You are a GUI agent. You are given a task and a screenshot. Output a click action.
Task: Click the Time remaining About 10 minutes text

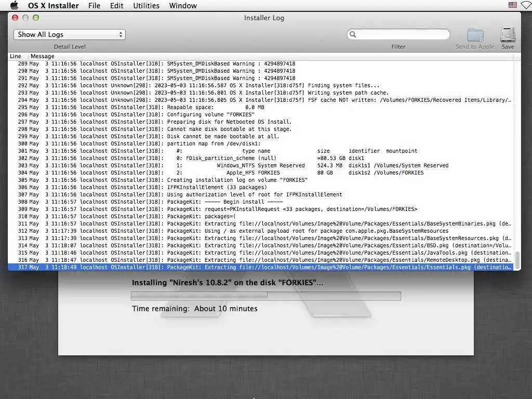coord(195,309)
